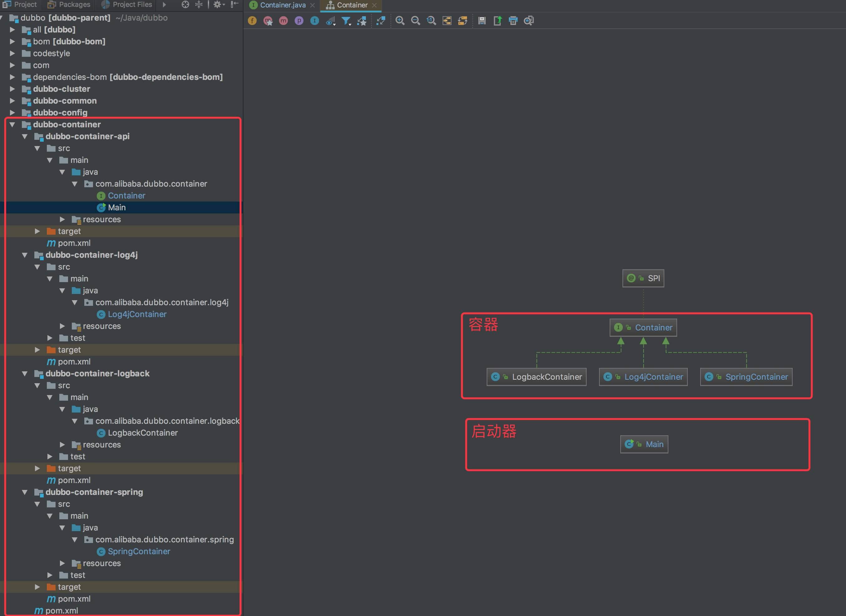Print the diagram with printer icon
Image resolution: width=846 pixels, height=616 pixels.
tap(513, 21)
